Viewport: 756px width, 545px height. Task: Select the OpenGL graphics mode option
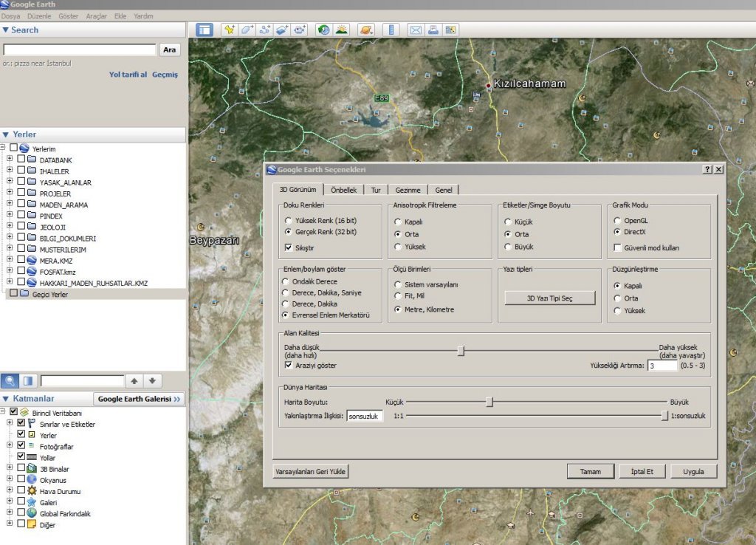click(618, 221)
